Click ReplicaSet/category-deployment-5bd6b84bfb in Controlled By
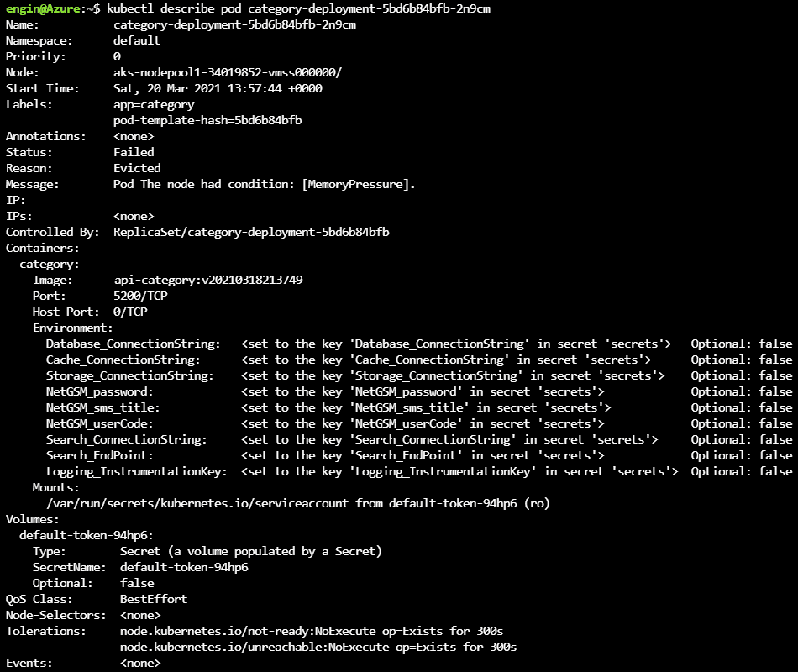The height and width of the screenshot is (672, 798). tap(251, 232)
